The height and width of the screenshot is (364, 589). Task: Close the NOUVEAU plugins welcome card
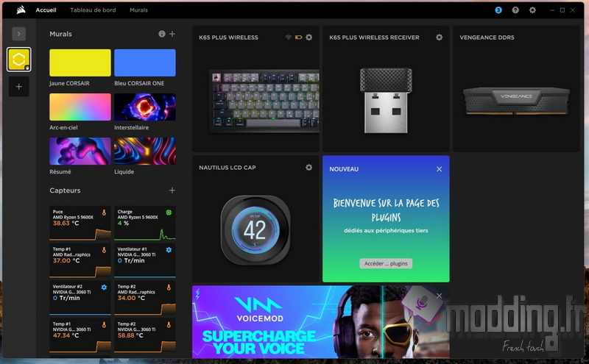pyautogui.click(x=440, y=169)
